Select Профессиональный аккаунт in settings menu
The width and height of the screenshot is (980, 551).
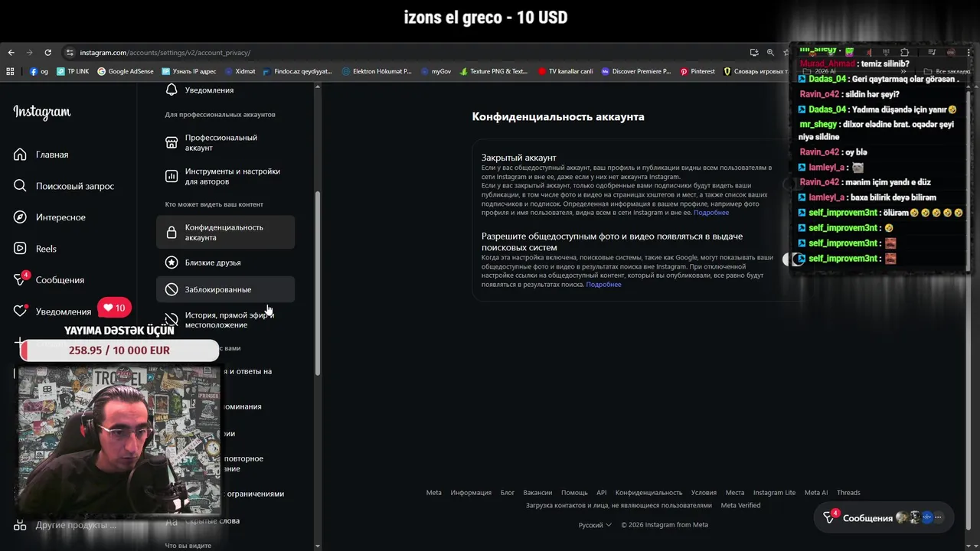point(225,142)
